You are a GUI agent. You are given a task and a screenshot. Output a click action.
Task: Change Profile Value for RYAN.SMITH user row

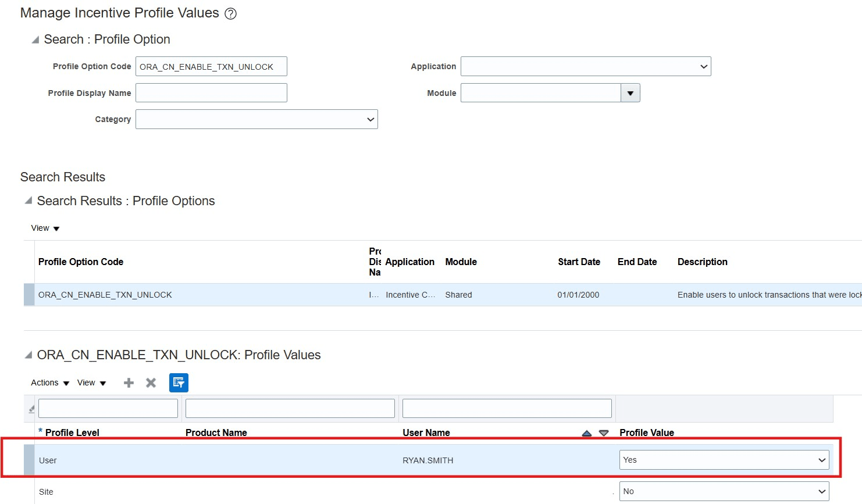click(724, 460)
